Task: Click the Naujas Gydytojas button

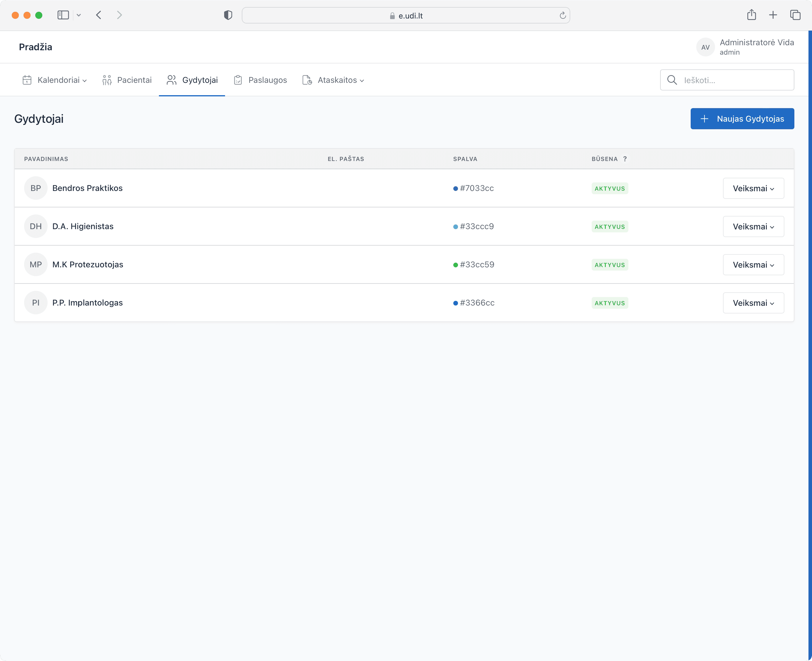Action: pyautogui.click(x=742, y=119)
